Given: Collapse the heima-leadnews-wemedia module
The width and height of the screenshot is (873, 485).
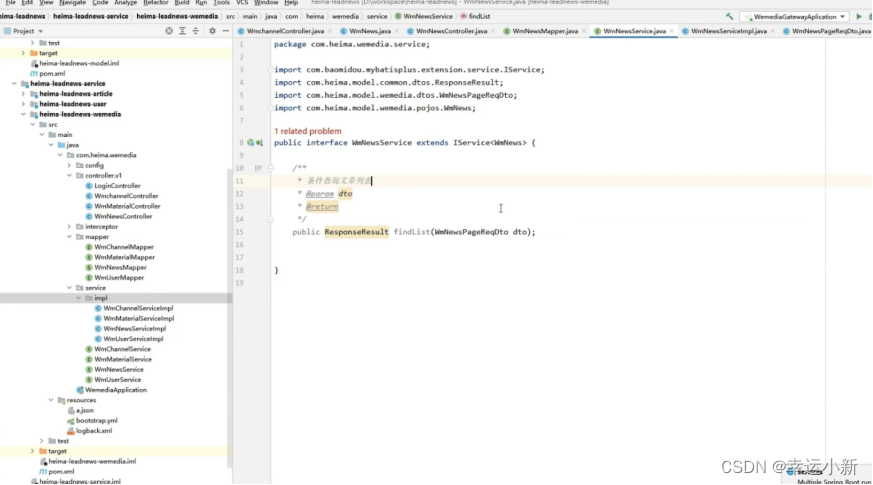Looking at the screenshot, I should pos(23,114).
